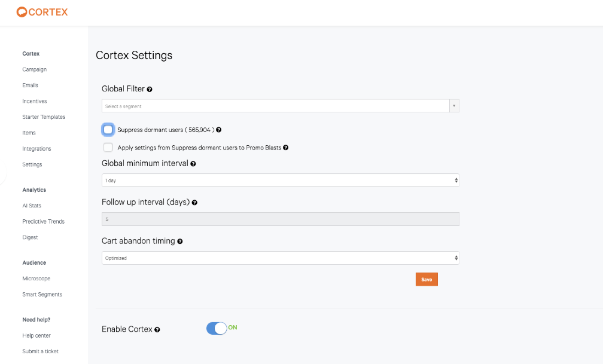Open Emails section in sidebar
The height and width of the screenshot is (364, 603).
click(x=30, y=85)
